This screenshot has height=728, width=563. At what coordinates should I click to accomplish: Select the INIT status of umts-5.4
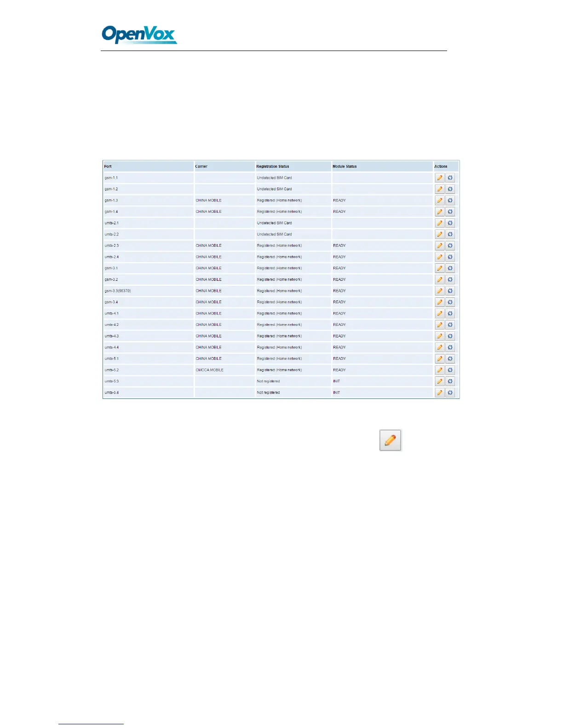337,392
